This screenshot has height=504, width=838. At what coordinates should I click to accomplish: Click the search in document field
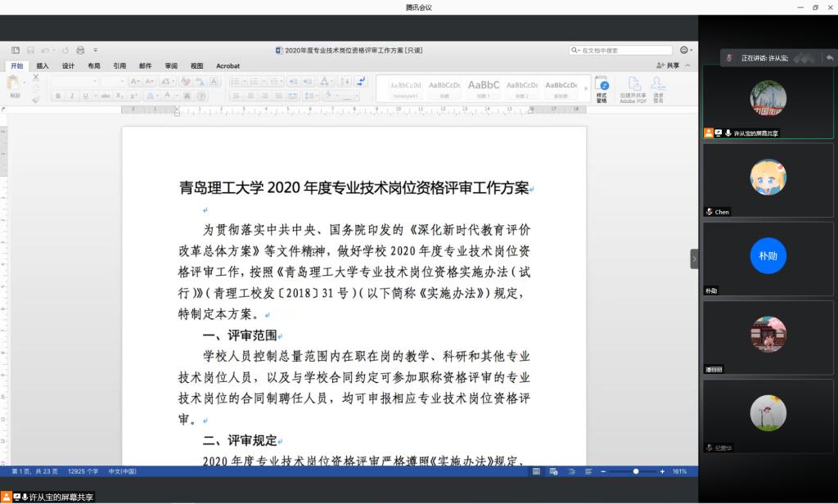(x=622, y=50)
